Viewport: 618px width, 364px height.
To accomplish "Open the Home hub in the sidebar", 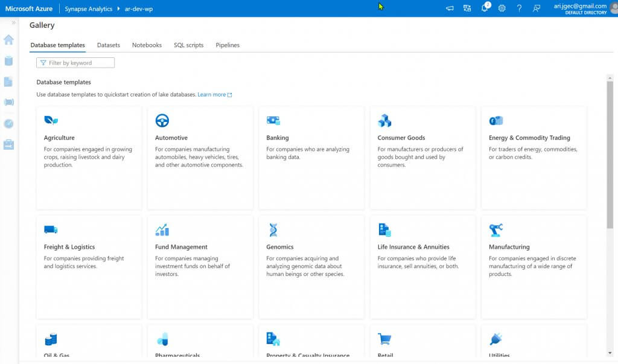I will [x=8, y=37].
